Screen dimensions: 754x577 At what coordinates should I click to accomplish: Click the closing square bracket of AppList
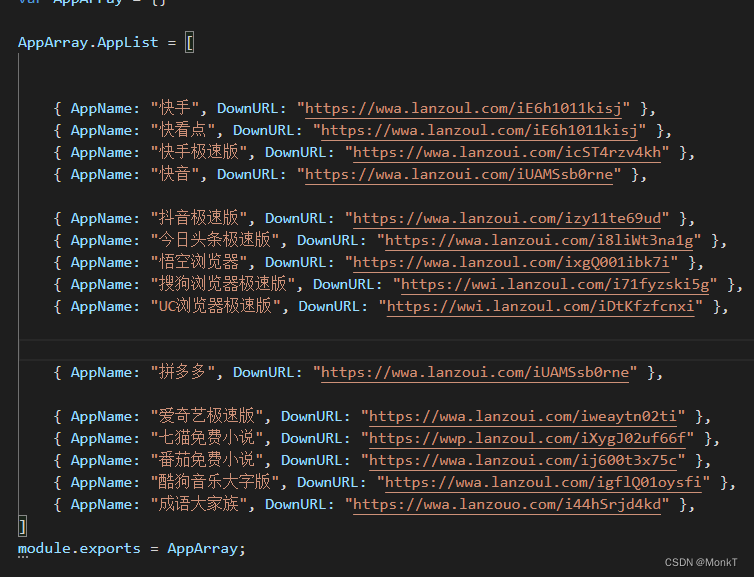[22, 526]
